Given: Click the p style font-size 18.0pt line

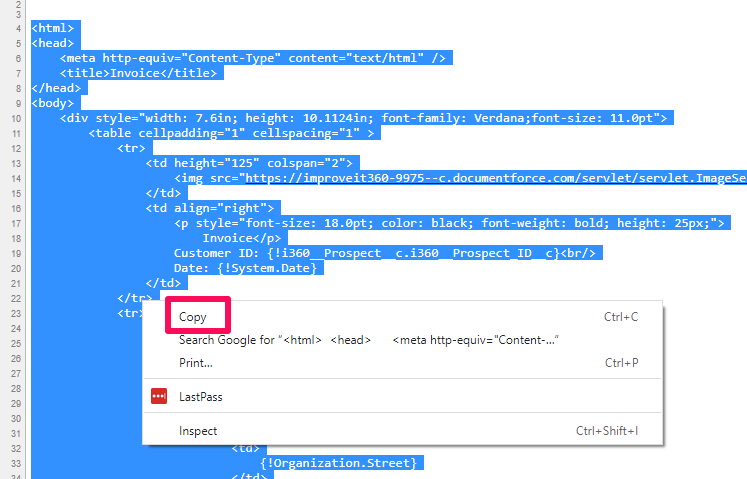Looking at the screenshot, I should pos(449,223).
